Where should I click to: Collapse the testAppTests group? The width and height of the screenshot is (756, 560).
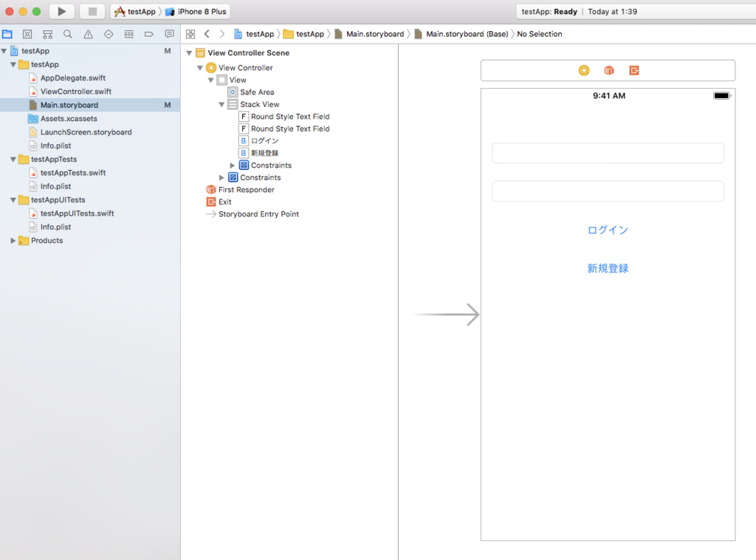click(13, 159)
